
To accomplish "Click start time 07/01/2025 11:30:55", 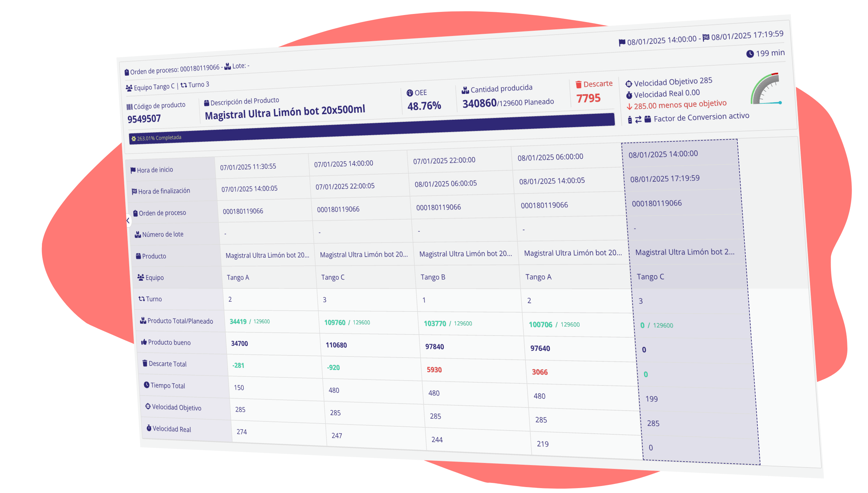I will tap(248, 167).
